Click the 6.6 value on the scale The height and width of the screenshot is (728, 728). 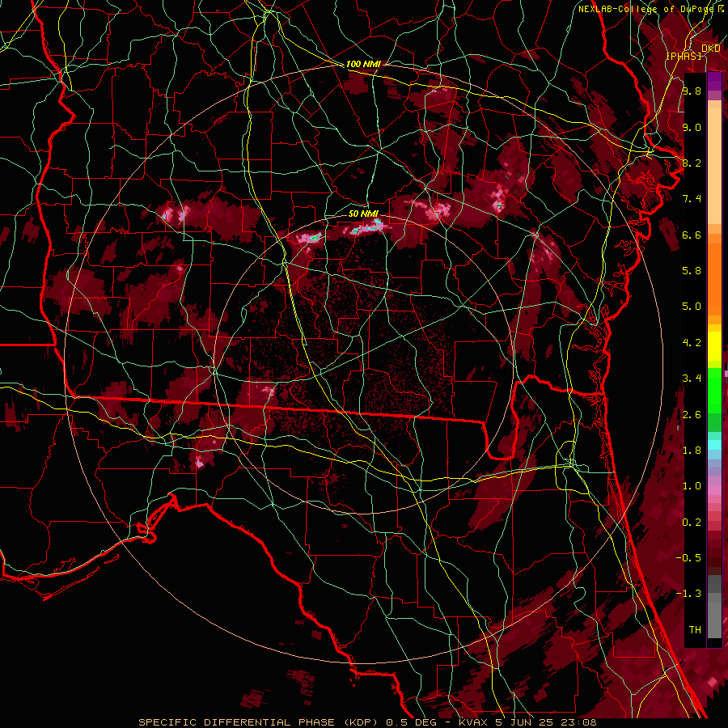click(692, 235)
